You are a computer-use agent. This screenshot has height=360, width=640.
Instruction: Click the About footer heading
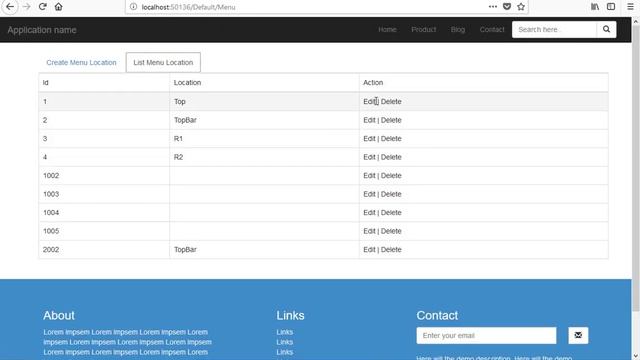[x=59, y=316]
